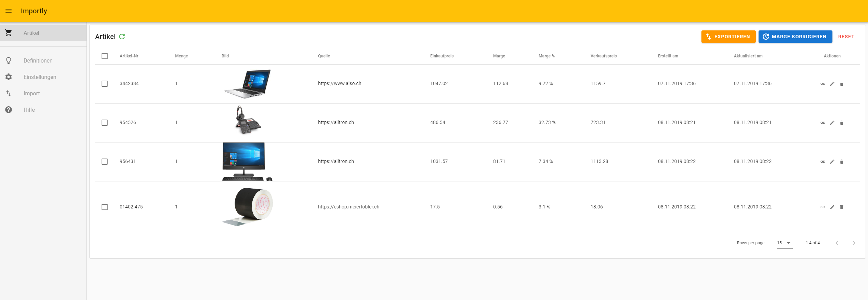The image size is (868, 300).
Task: Click the link icon for article 01402.475
Action: (x=823, y=207)
